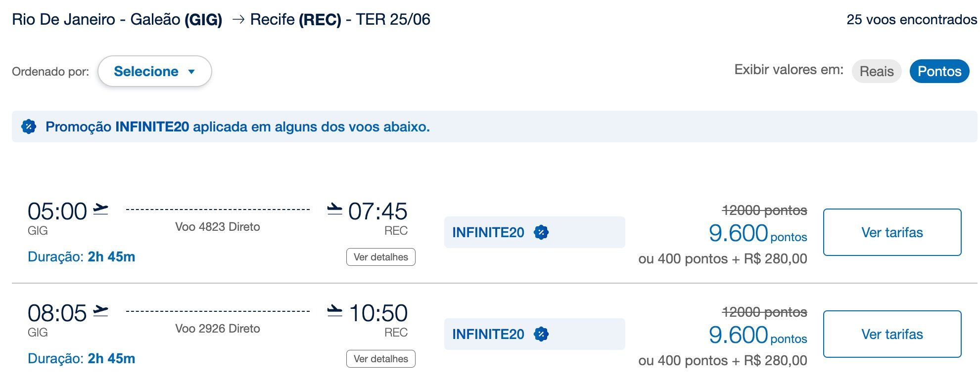Click the route arrow between GIG and Recife

point(238,20)
